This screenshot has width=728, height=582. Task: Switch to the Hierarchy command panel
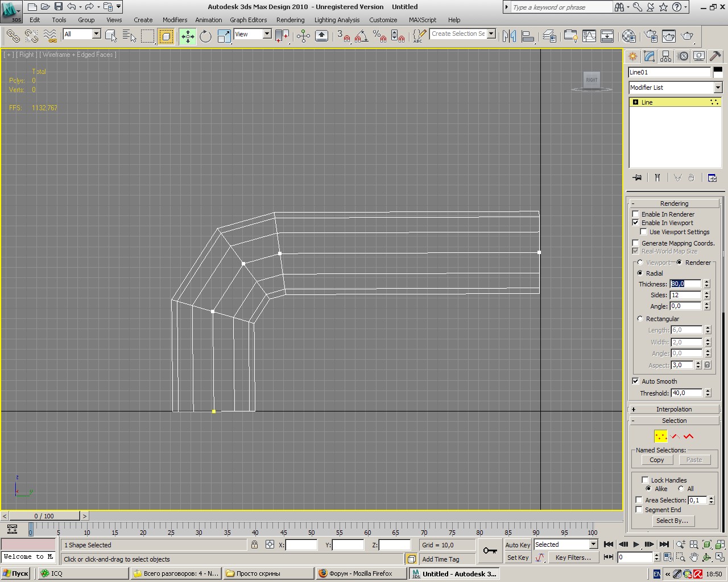point(666,56)
